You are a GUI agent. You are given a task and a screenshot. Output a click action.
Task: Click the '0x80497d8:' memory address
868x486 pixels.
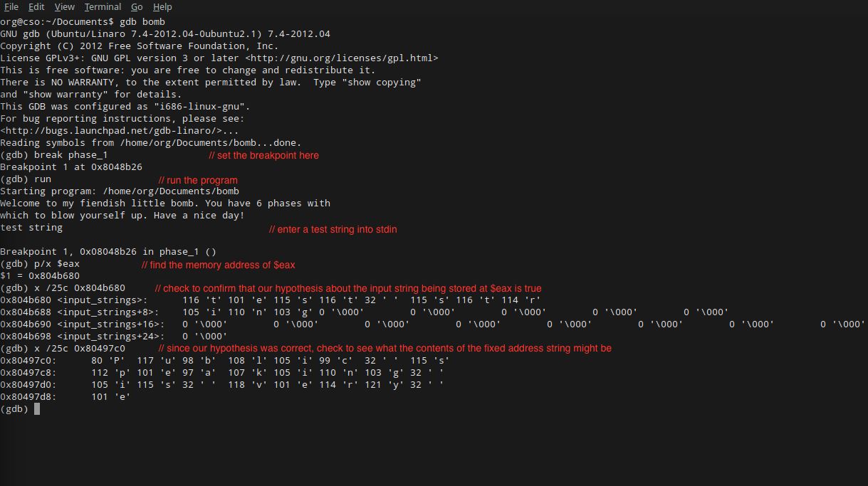pyautogui.click(x=28, y=397)
